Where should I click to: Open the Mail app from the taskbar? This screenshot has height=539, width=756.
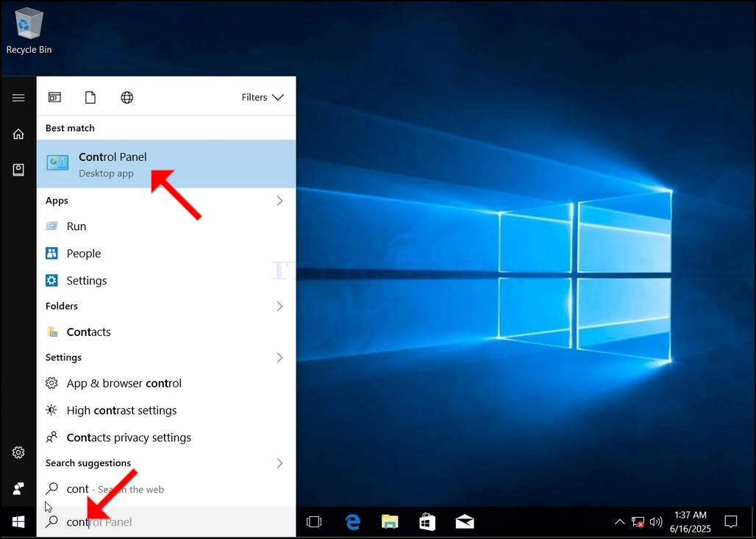465,521
